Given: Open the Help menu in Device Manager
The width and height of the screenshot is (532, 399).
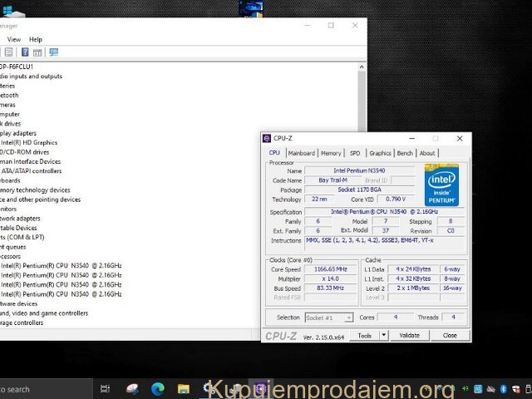Looking at the screenshot, I should pos(36,39).
